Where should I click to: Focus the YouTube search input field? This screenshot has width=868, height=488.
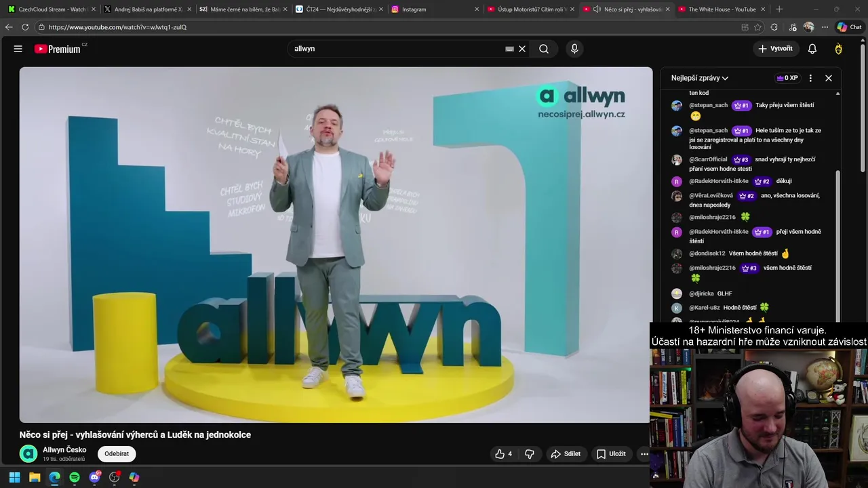tap(397, 49)
